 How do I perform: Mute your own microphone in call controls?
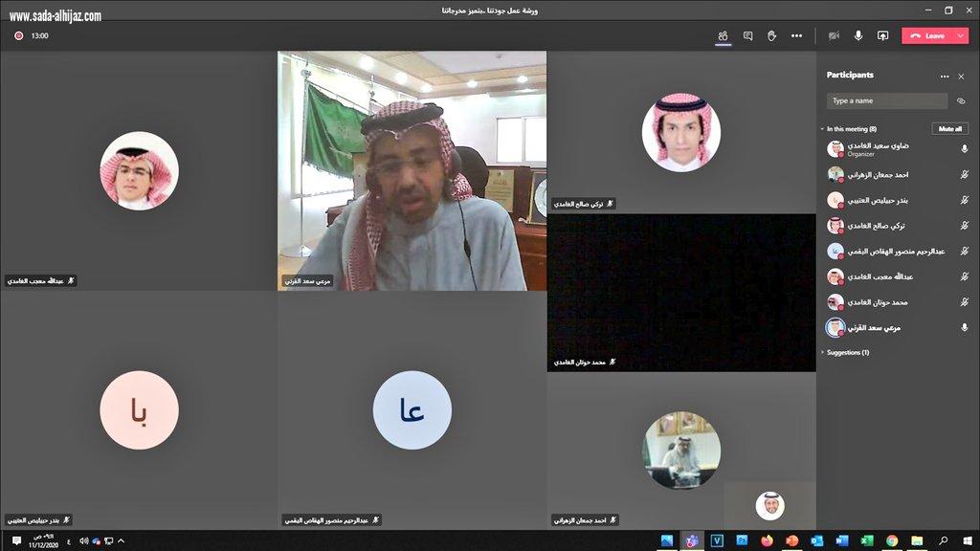click(858, 35)
